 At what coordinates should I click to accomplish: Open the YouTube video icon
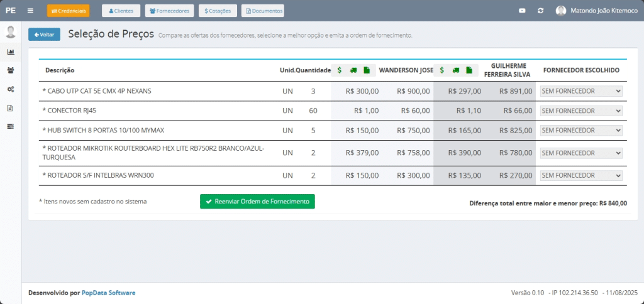point(522,11)
